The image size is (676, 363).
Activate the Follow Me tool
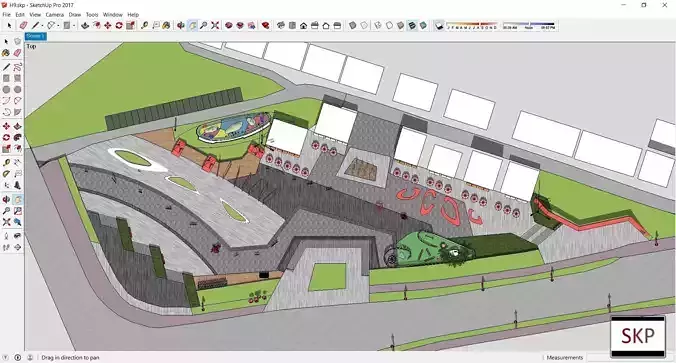[x=17, y=138]
